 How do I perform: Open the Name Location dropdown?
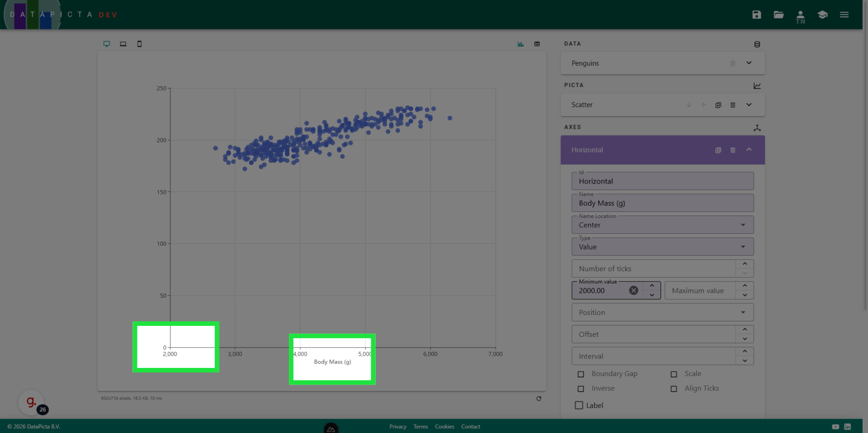coord(662,225)
